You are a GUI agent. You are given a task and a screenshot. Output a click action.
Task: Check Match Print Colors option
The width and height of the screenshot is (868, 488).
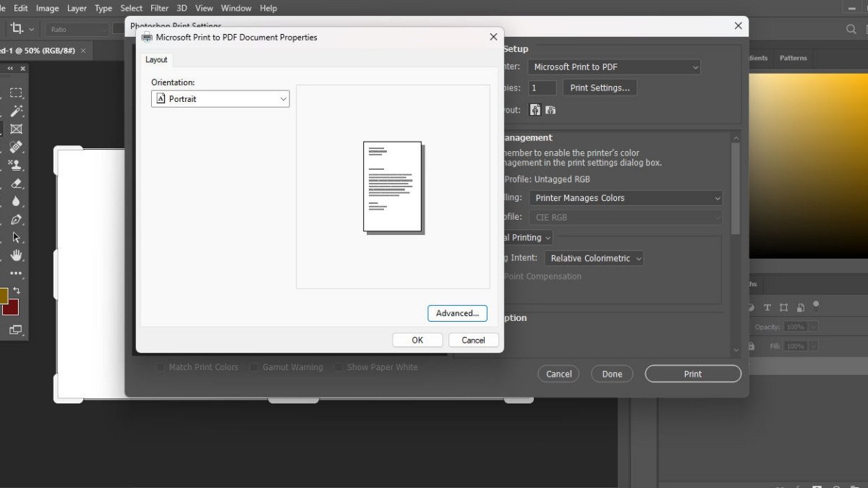(x=161, y=367)
